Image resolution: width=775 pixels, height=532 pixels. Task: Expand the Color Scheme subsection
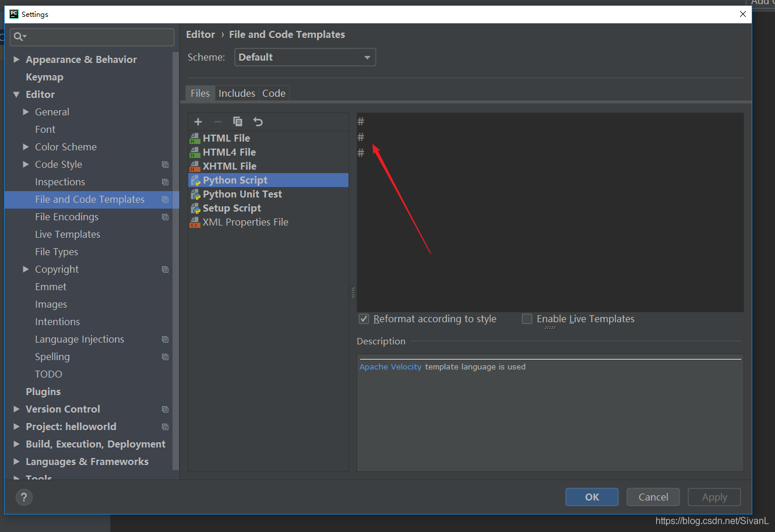point(26,147)
